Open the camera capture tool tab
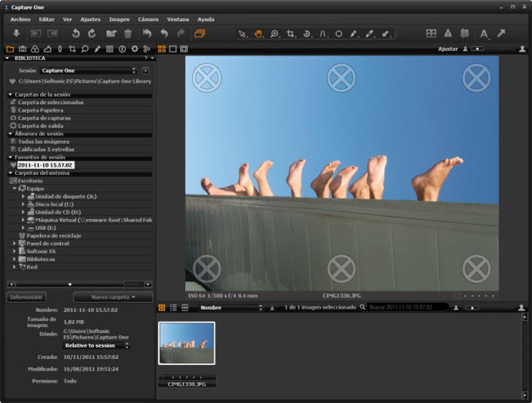532x403 pixels. coord(22,48)
